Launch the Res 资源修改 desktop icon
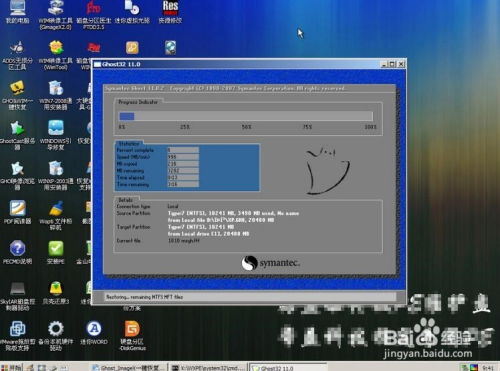500x371 pixels. click(170, 12)
